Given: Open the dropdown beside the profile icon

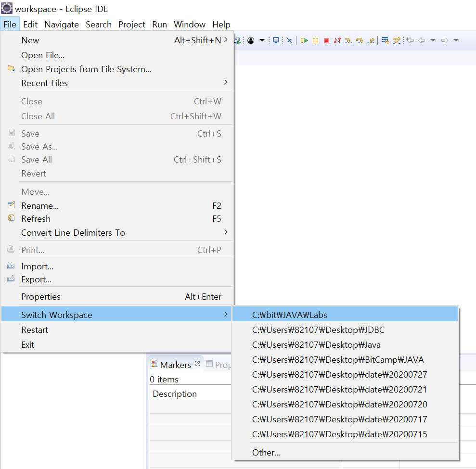Looking at the screenshot, I should click(262, 40).
